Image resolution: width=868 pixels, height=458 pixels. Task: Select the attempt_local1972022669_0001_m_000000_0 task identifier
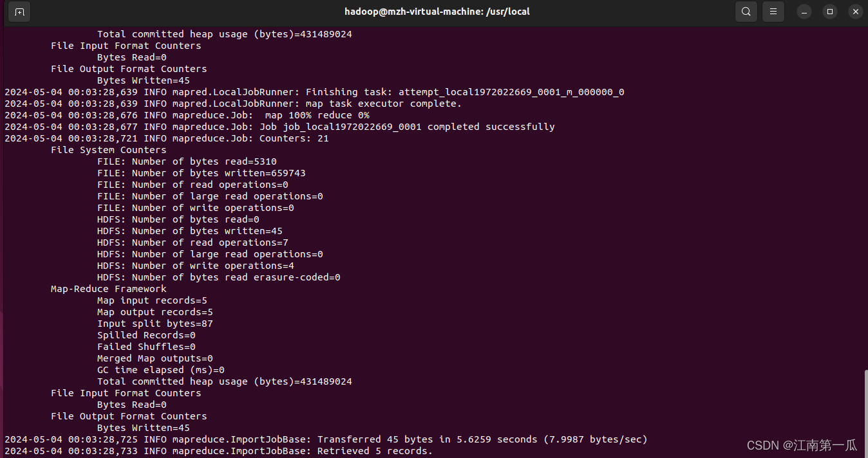pyautogui.click(x=511, y=91)
